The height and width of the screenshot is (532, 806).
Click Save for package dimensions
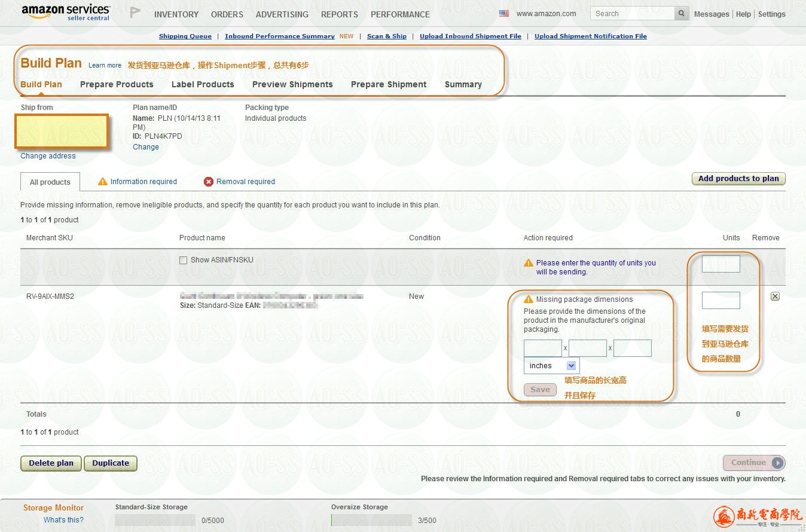pyautogui.click(x=540, y=390)
